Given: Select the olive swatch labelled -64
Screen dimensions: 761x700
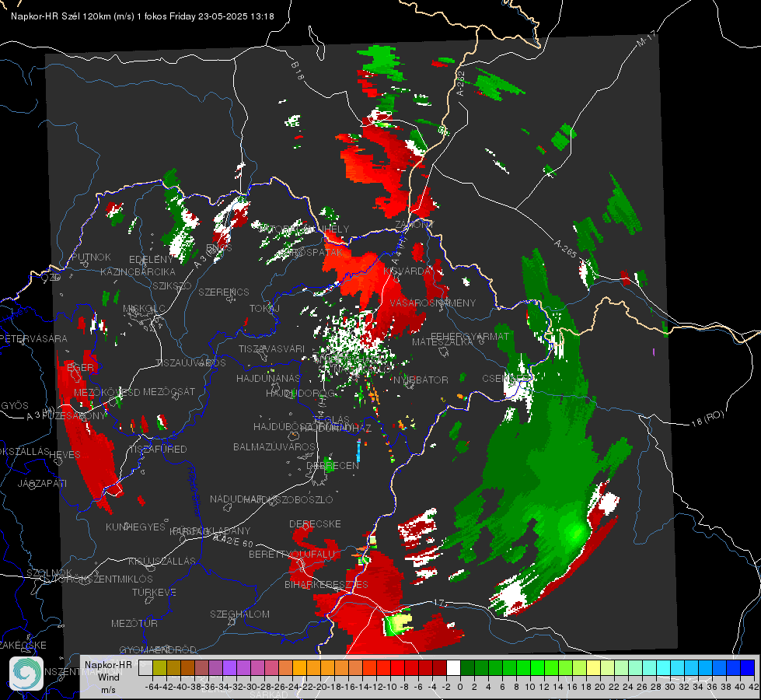Looking at the screenshot, I should 159,668.
